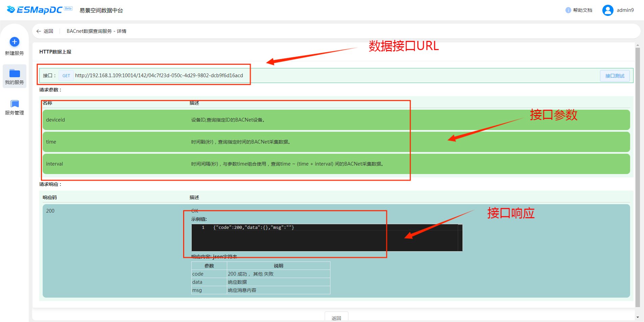Image resolution: width=644 pixels, height=322 pixels.
Task: Click the blue plus 新建服务 icon
Action: pos(14,42)
